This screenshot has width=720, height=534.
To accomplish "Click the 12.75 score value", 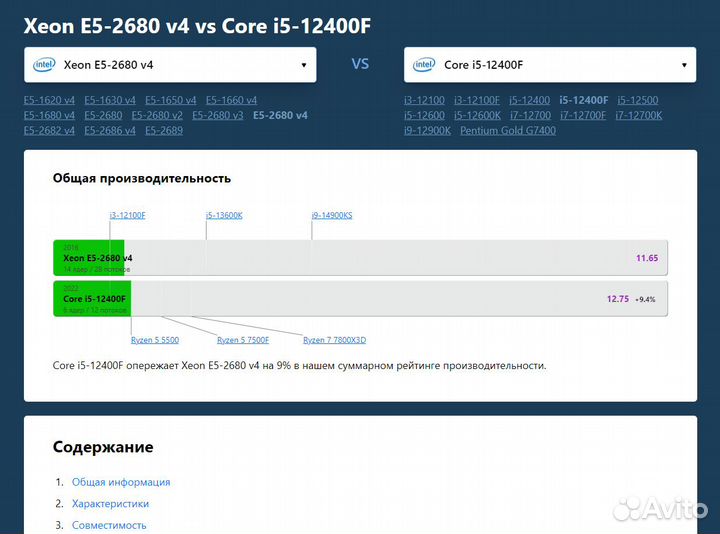I will (618, 299).
